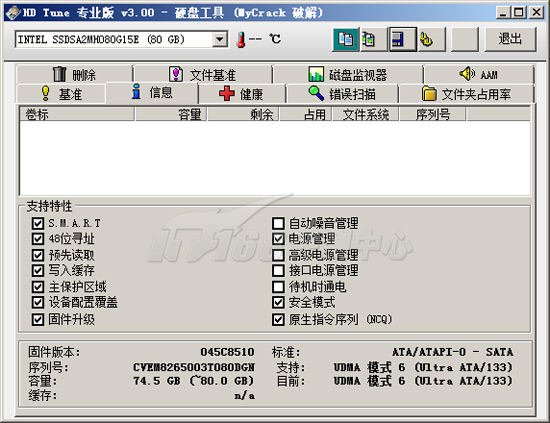Click the 文件系统 column header

(x=365, y=114)
